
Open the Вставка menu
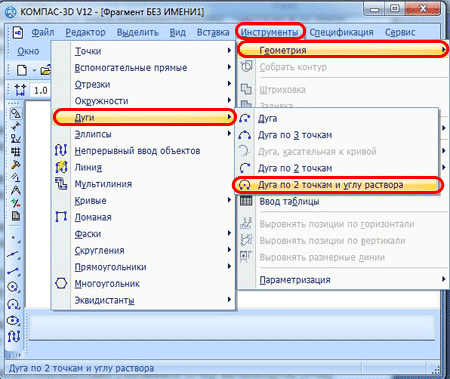(x=213, y=32)
